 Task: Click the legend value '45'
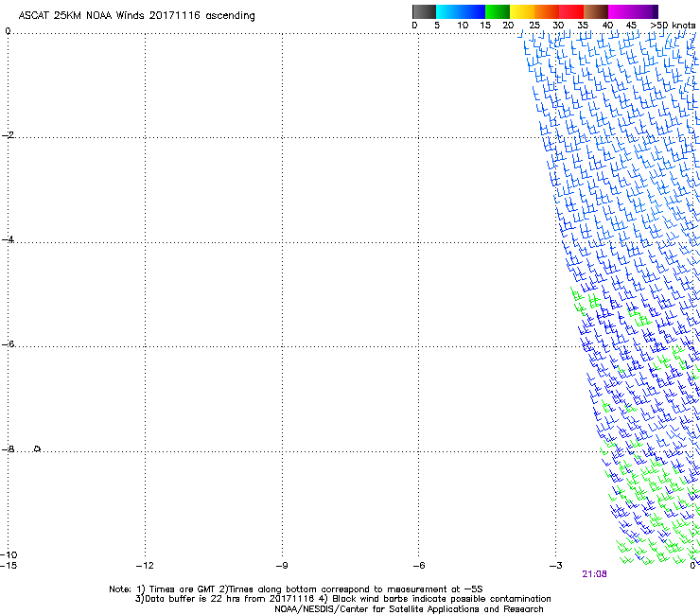pos(631,26)
